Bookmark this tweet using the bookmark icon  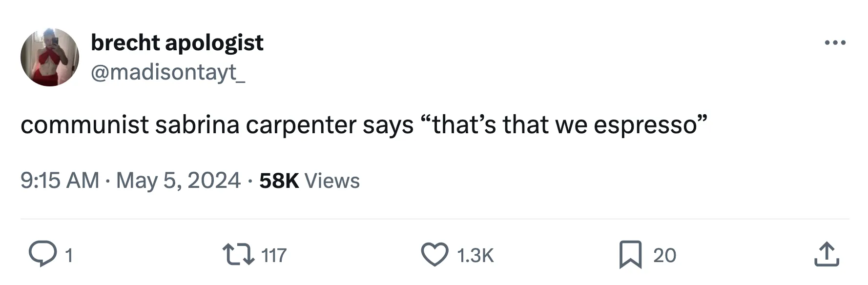pyautogui.click(x=630, y=255)
